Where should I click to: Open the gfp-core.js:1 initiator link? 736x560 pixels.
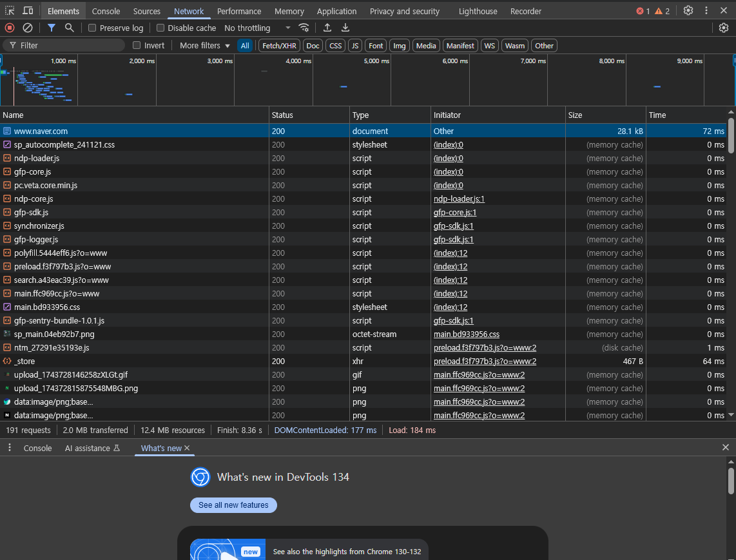point(455,212)
